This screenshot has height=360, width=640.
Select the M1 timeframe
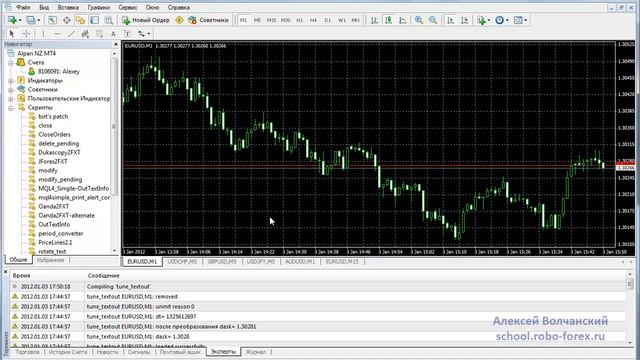point(244,20)
